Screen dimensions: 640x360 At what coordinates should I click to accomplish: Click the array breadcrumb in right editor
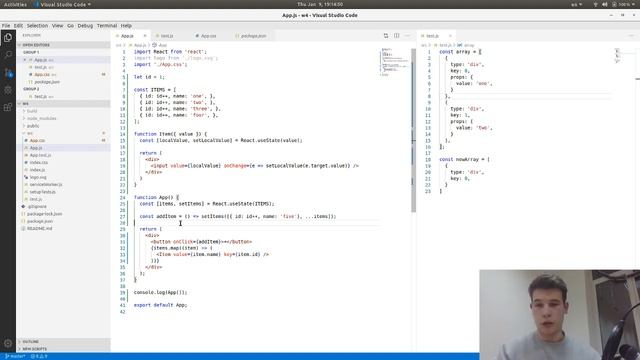pyautogui.click(x=466, y=45)
